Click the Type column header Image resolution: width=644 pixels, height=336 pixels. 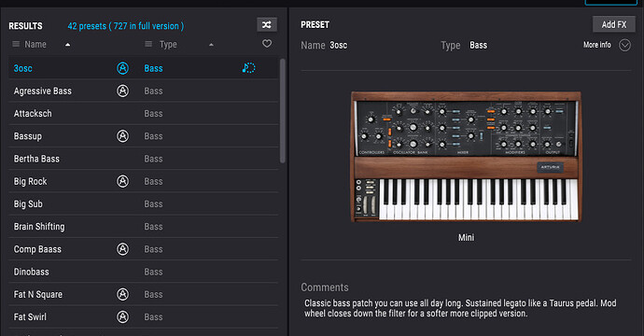168,45
